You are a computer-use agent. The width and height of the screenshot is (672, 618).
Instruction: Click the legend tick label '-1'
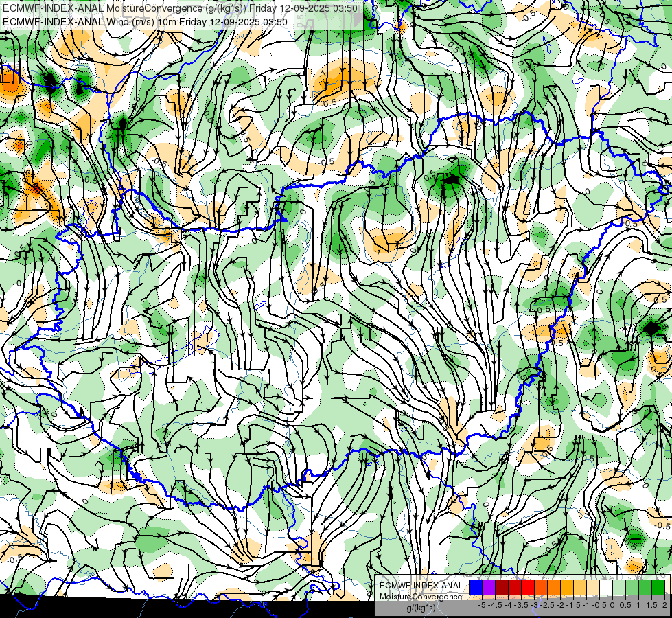tap(586, 605)
